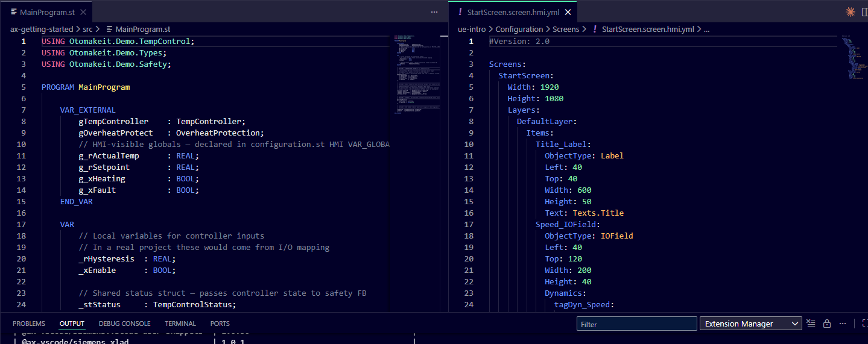Open the TERMINAL panel tab
The image size is (868, 344).
(x=180, y=324)
